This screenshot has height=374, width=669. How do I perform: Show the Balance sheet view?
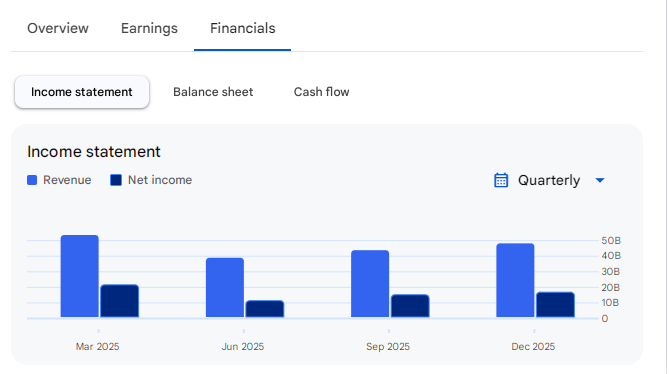pos(213,92)
